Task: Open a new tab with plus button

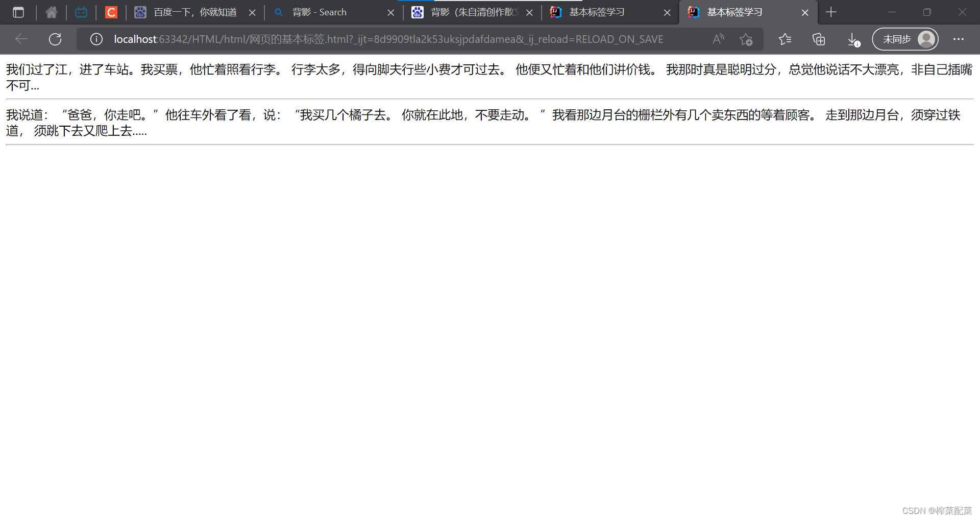Action: pos(831,12)
